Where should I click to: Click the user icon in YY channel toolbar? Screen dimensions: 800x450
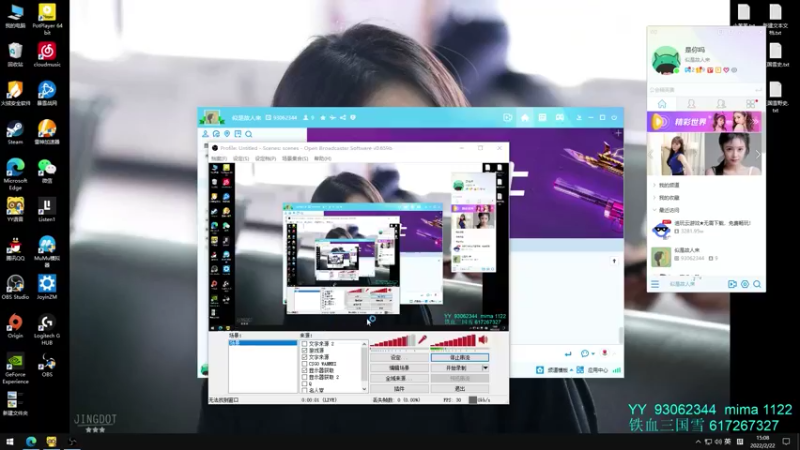205,134
